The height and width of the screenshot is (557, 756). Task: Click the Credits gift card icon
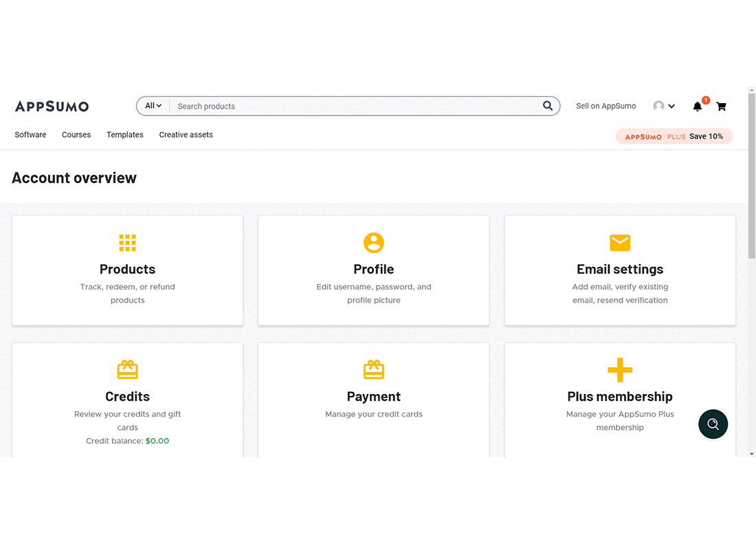128,369
